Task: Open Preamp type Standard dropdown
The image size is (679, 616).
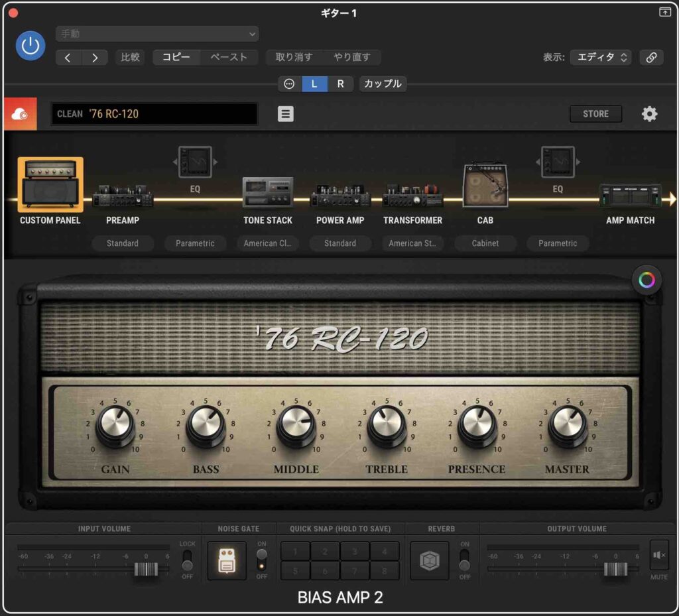Action: tap(123, 243)
